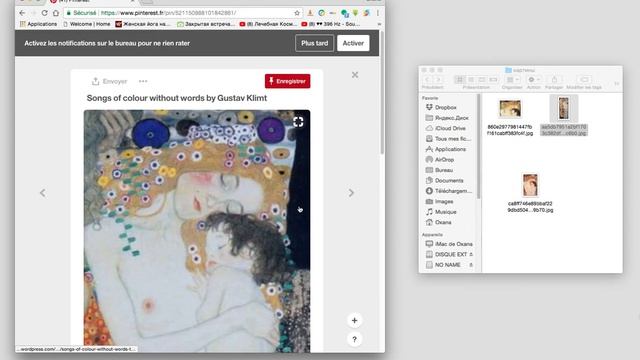Click 'Activer' to enable notifications

click(353, 43)
